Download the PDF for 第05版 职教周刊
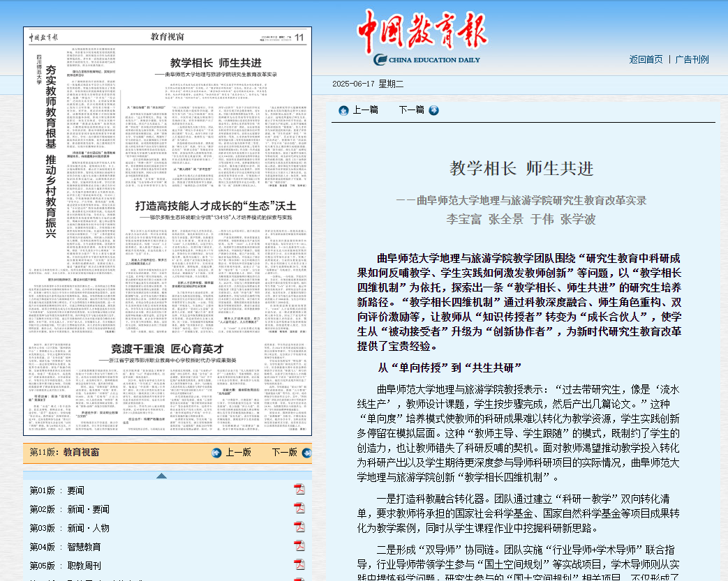Viewport: 728px width, 581px height. click(x=299, y=565)
